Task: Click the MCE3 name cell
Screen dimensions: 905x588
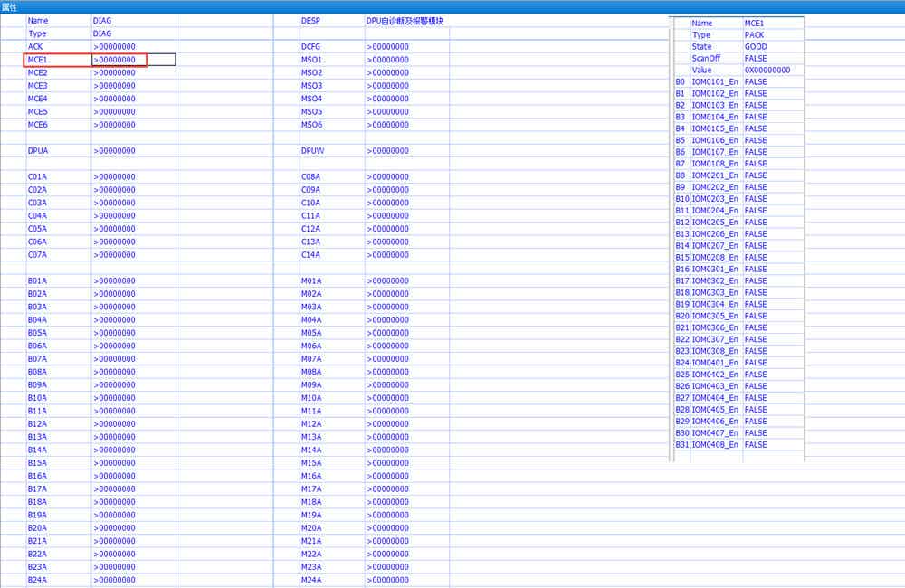Action: [38, 85]
